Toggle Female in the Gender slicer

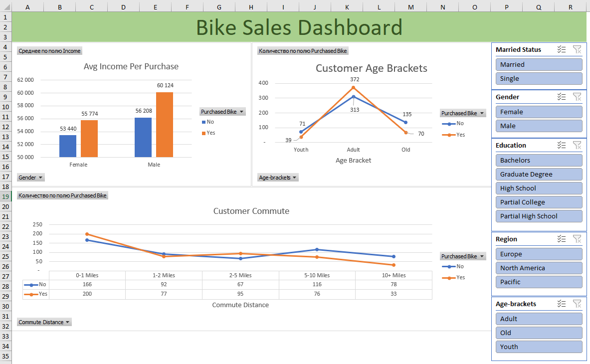pos(539,112)
